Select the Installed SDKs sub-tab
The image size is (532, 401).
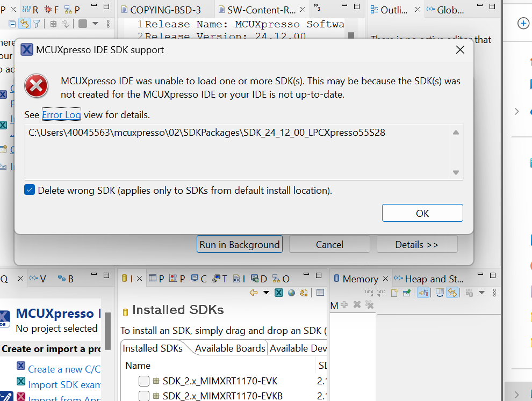pyautogui.click(x=153, y=348)
